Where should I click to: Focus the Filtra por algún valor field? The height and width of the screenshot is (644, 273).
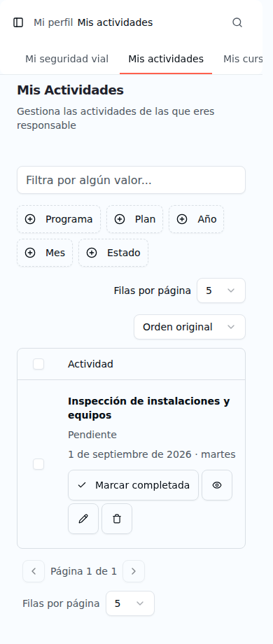132,180
